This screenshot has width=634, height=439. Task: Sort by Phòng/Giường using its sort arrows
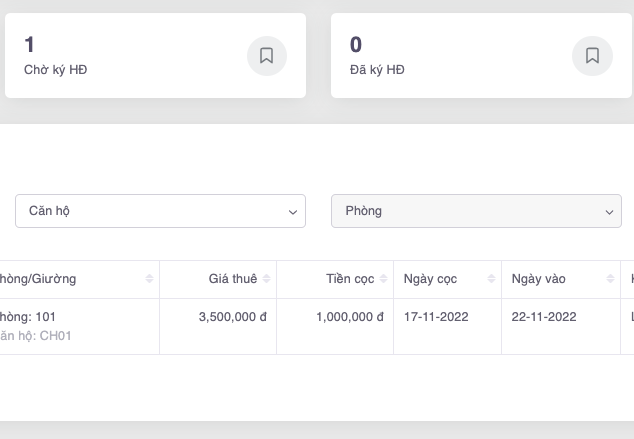(x=149, y=279)
